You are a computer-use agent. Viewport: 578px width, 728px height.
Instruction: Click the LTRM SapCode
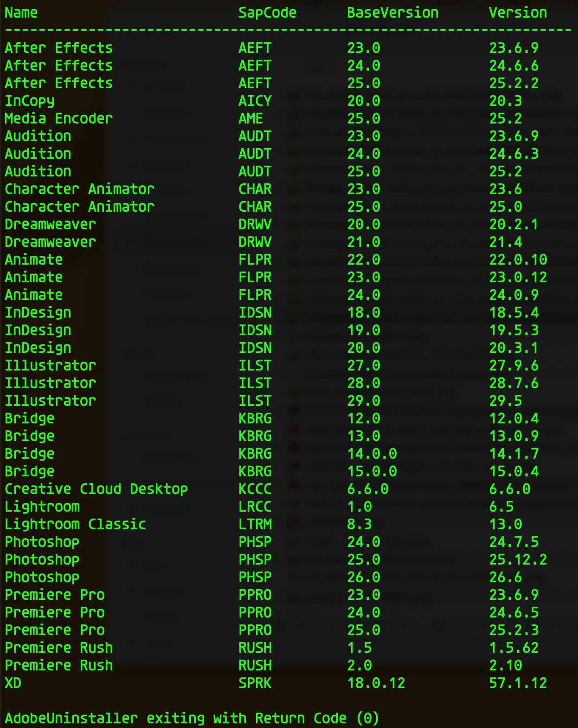pos(255,524)
